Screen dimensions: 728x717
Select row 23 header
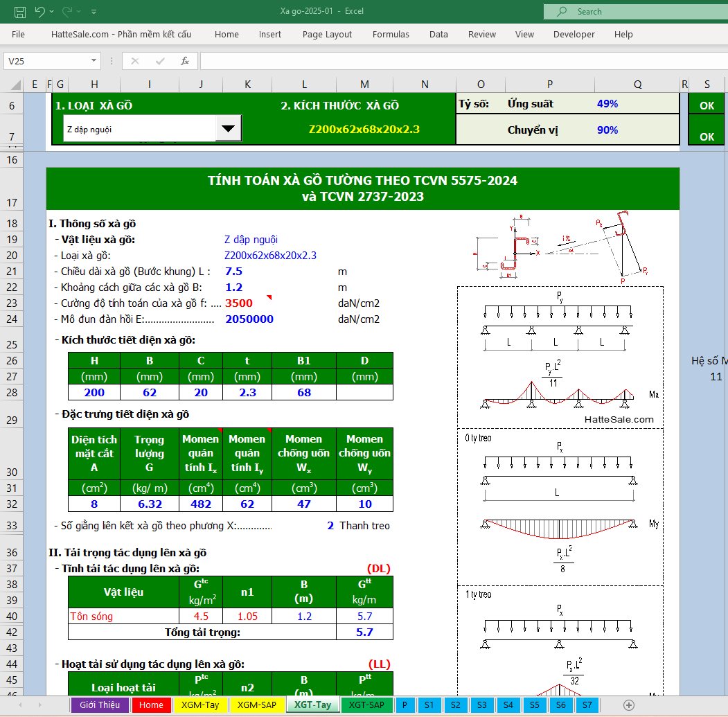pyautogui.click(x=12, y=303)
